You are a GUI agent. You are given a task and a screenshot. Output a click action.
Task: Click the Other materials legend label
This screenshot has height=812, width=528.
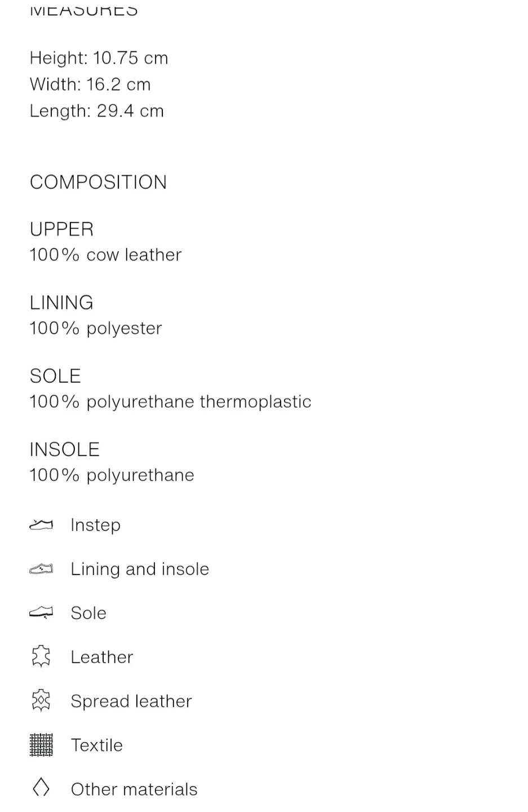[134, 789]
